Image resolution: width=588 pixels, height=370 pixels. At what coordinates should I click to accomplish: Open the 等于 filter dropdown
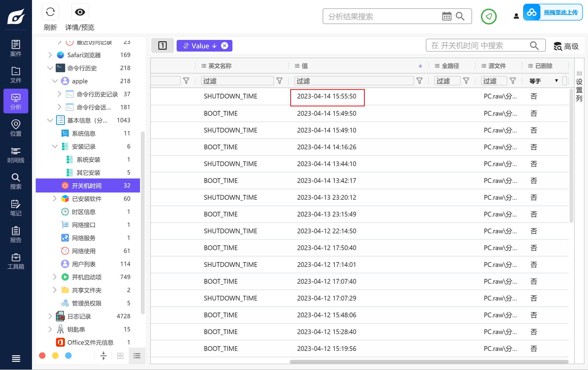tap(544, 81)
